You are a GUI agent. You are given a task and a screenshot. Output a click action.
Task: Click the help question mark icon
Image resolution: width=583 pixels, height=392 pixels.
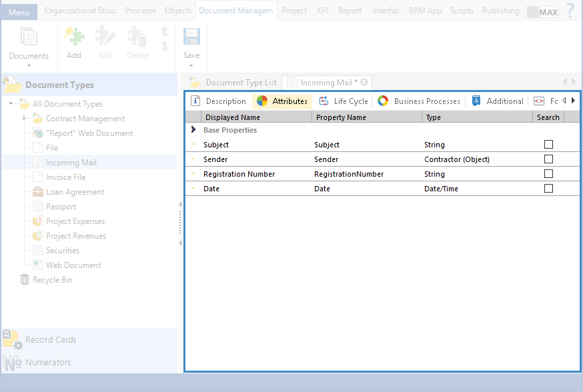[x=570, y=11]
